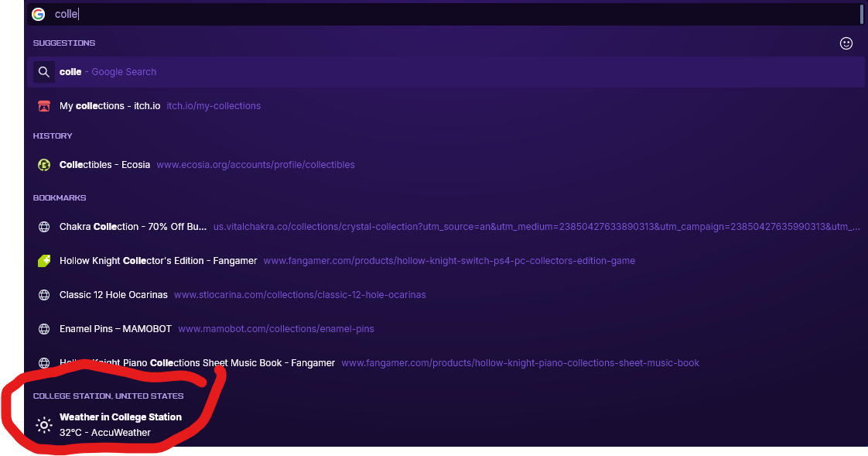
Task: Click the Google search engine icon
Action: [x=38, y=15]
